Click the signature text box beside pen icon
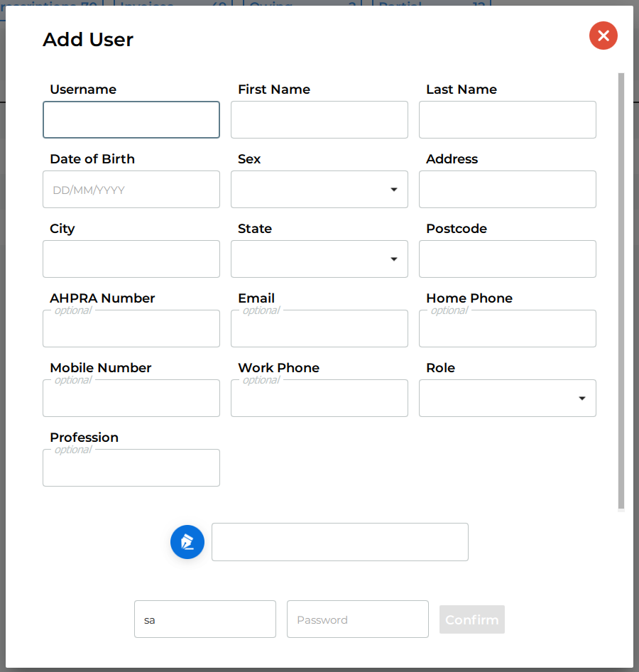Image resolution: width=639 pixels, height=672 pixels. [x=339, y=542]
